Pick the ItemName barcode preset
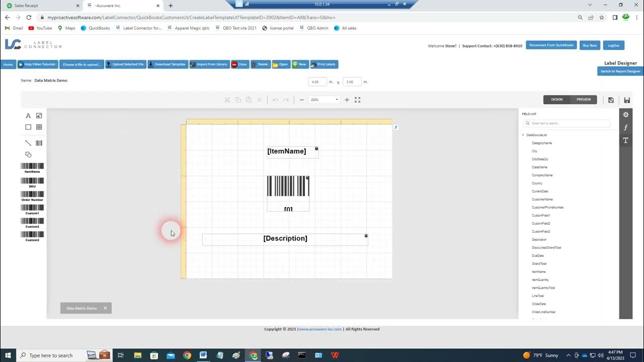This screenshot has height=362, width=644. pyautogui.click(x=32, y=168)
